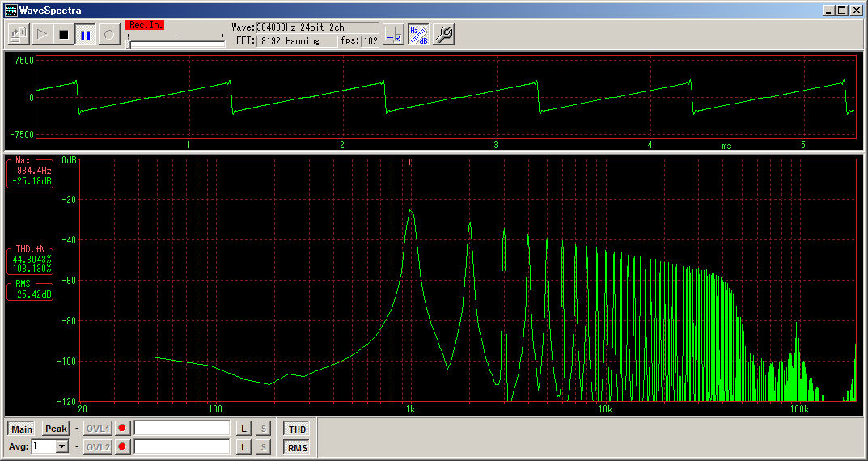Load overlay with the OVL1 L button

coord(244,429)
